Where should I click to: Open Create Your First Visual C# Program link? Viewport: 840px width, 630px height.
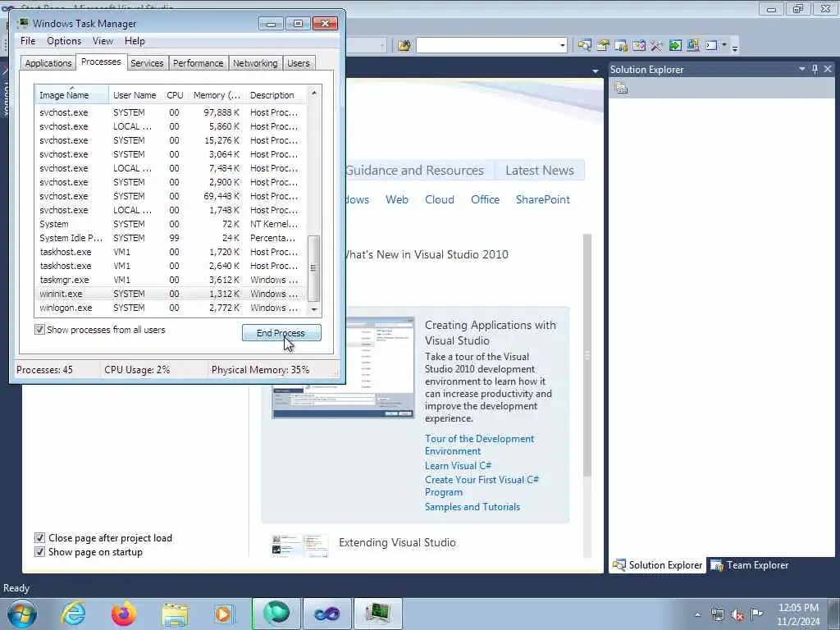482,486
